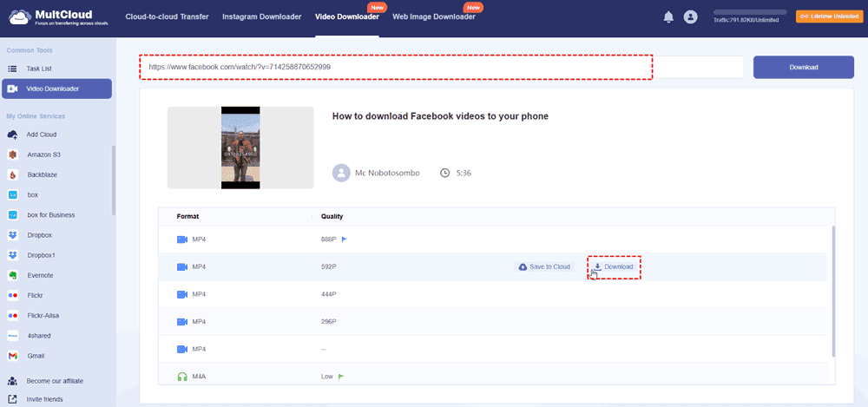The height and width of the screenshot is (407, 868).
Task: Click the Become our affiliate icon
Action: 12,381
